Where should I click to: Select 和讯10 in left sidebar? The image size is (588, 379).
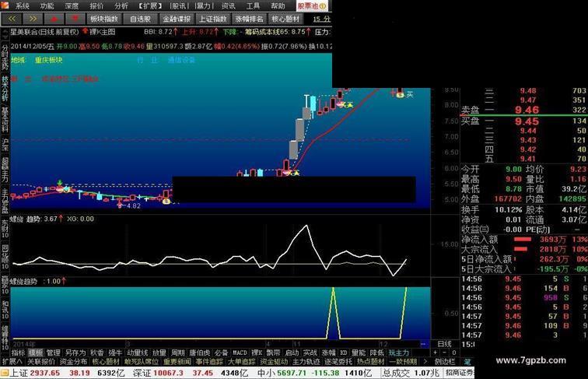pos(5,310)
